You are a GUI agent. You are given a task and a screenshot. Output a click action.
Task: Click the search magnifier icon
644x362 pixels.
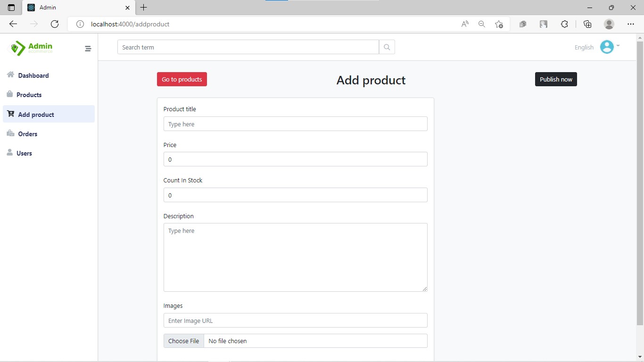pyautogui.click(x=387, y=47)
